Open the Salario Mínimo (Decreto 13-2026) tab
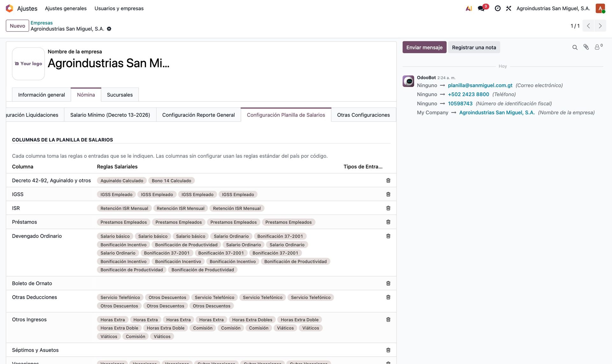612x364 pixels. (110, 115)
